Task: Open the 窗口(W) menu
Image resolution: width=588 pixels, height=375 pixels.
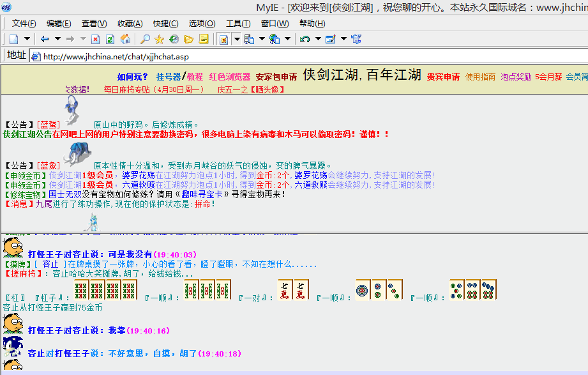Action: point(275,24)
